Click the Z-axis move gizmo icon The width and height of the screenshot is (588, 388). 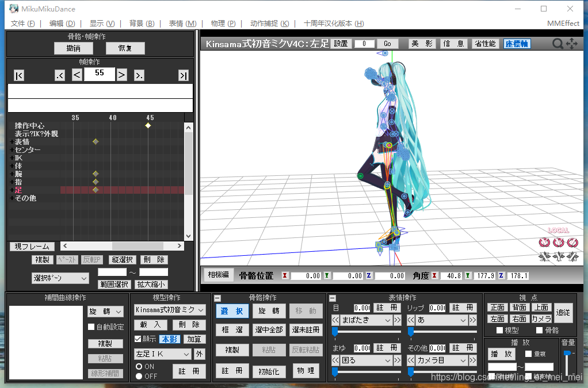[x=572, y=256]
